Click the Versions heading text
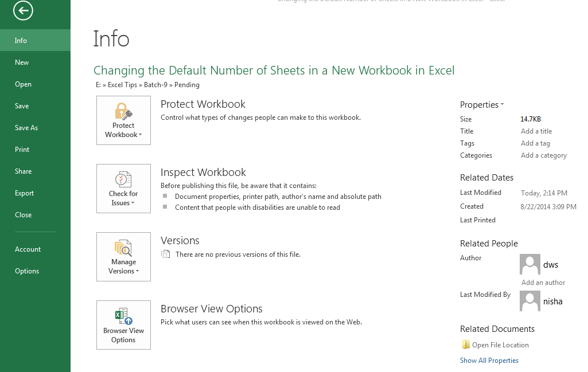 click(x=180, y=241)
